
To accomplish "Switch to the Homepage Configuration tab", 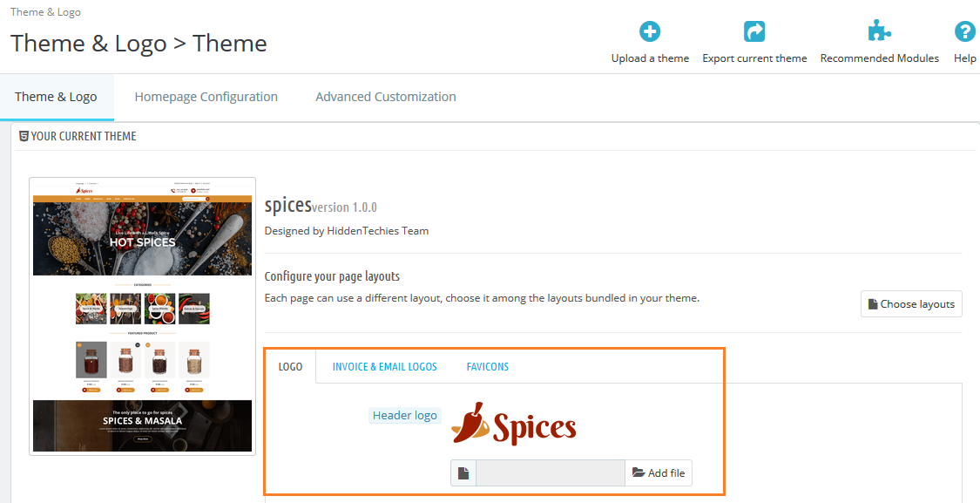I will pos(206,96).
